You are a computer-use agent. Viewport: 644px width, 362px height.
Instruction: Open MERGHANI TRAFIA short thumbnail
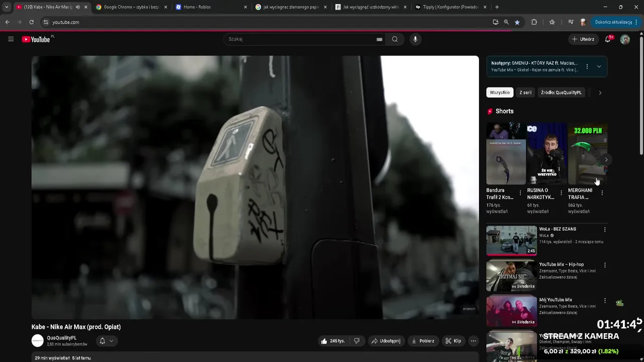[x=588, y=153]
